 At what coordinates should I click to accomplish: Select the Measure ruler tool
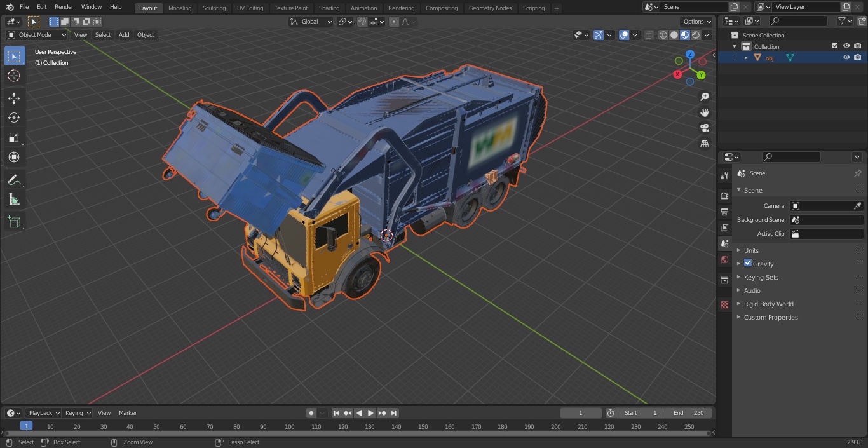click(x=14, y=200)
